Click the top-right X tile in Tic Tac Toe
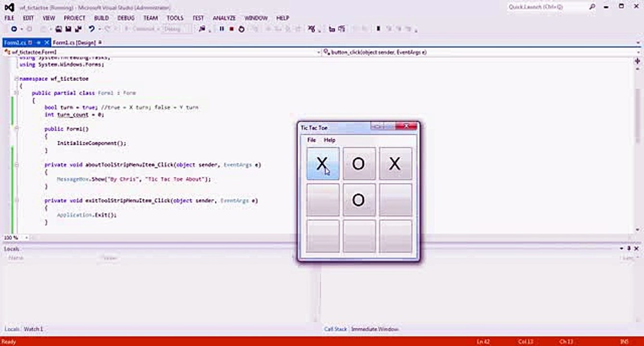This screenshot has width=644, height=346. [395, 164]
